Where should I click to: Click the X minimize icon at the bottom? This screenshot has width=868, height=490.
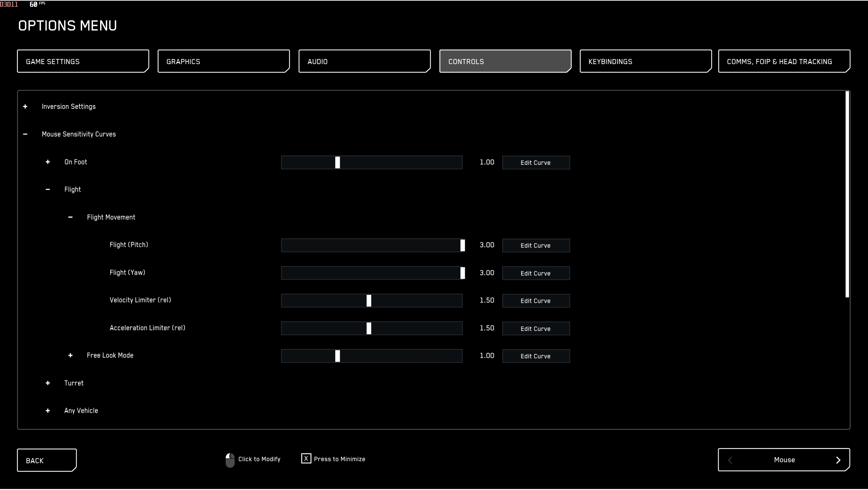coord(306,458)
